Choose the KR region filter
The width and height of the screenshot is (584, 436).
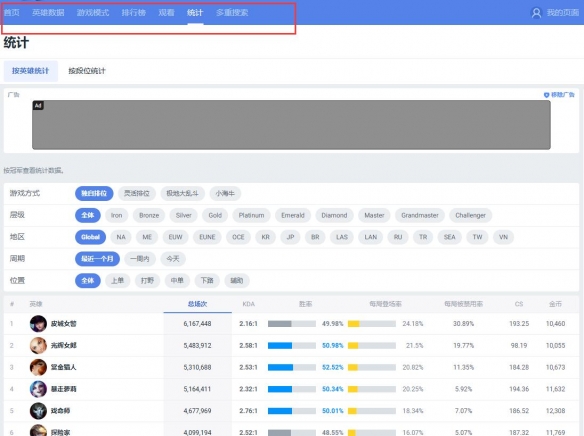[x=265, y=237]
